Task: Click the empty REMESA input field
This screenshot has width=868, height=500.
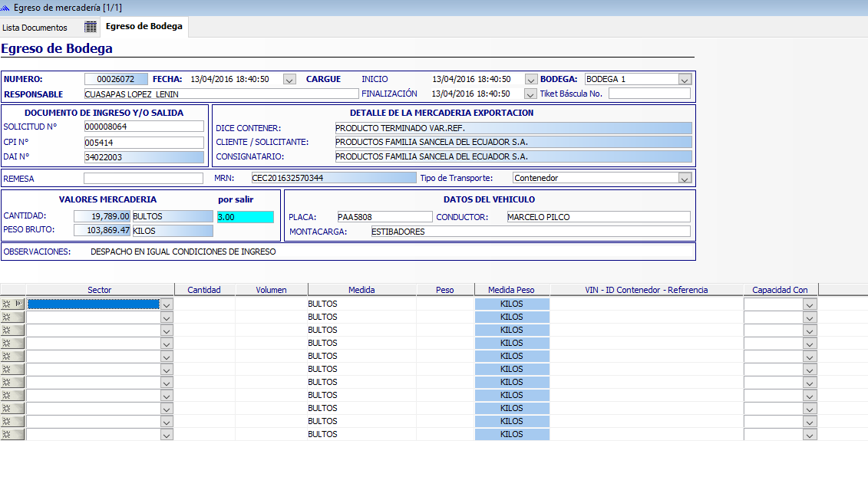Action: [x=144, y=178]
